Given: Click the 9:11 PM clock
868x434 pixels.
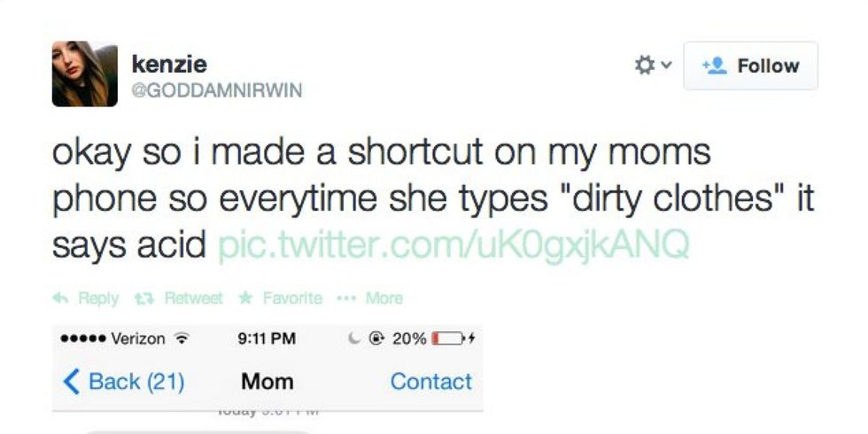Looking at the screenshot, I should point(267,339).
